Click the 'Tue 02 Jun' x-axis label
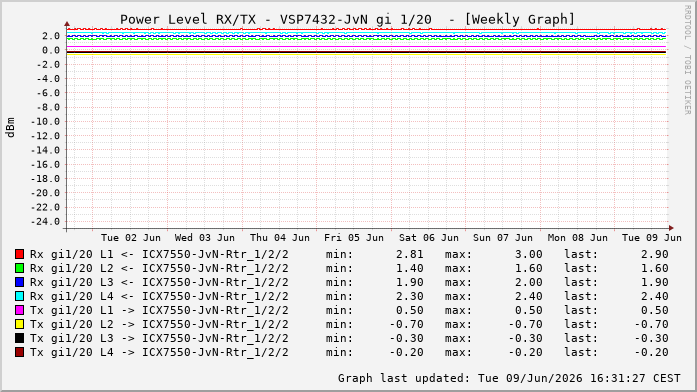The width and height of the screenshot is (697, 392). pos(131,238)
